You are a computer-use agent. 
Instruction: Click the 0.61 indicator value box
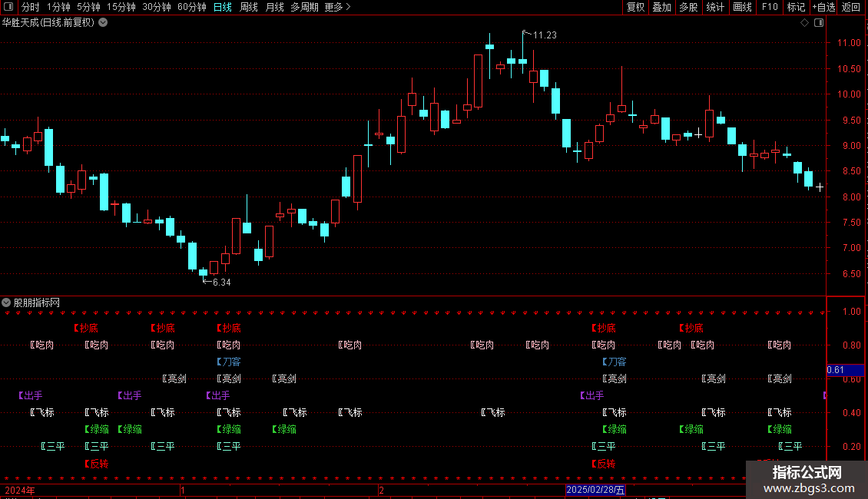(x=845, y=370)
